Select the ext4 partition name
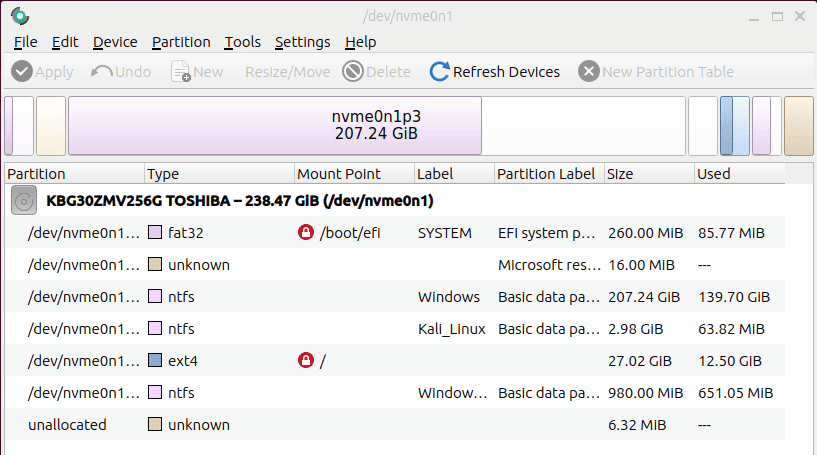Screen dimensions: 817x455 point(84,360)
